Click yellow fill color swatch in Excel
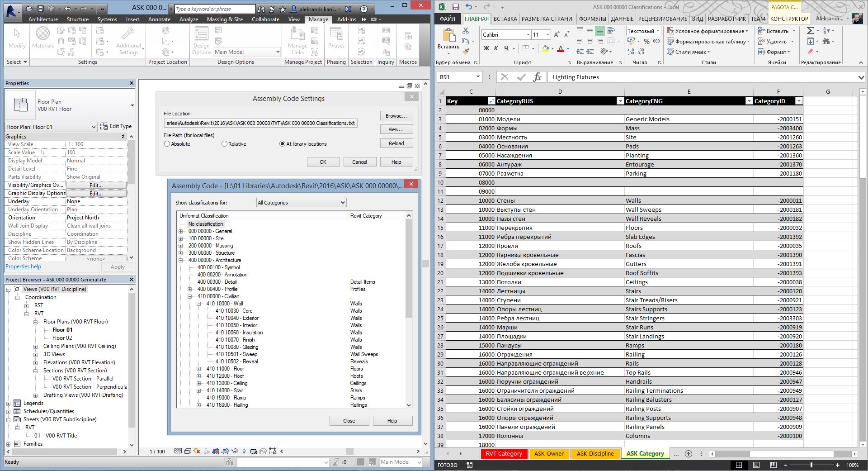868x471 pixels. [545, 49]
